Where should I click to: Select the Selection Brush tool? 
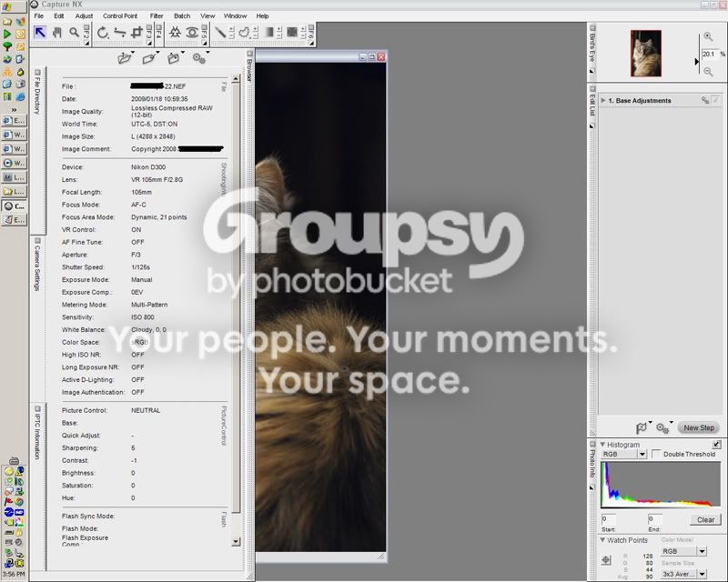[221, 32]
